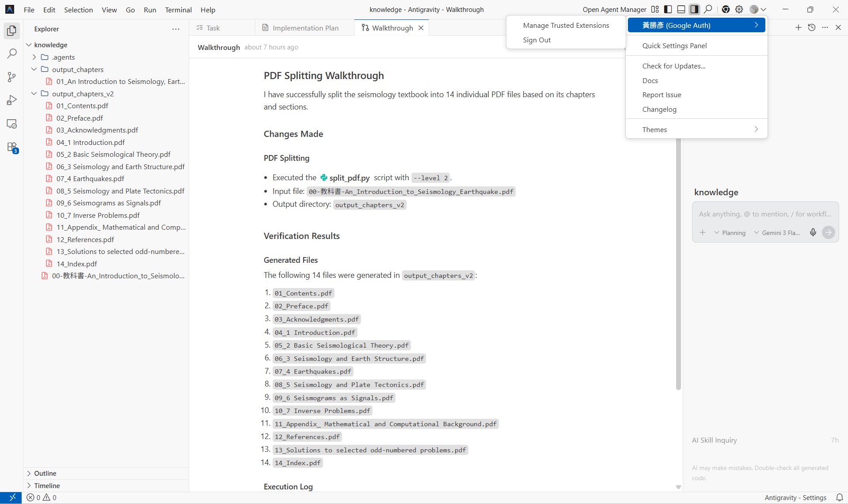The width and height of the screenshot is (848, 504).
Task: Click the microphone voice input icon
Action: tap(813, 232)
